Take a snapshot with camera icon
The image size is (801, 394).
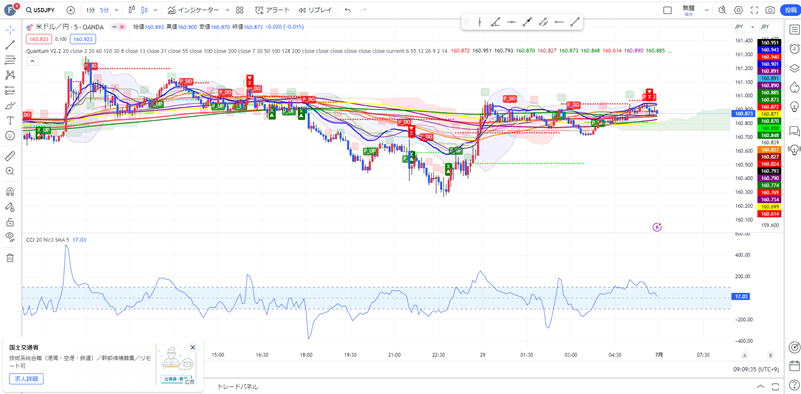(x=770, y=10)
